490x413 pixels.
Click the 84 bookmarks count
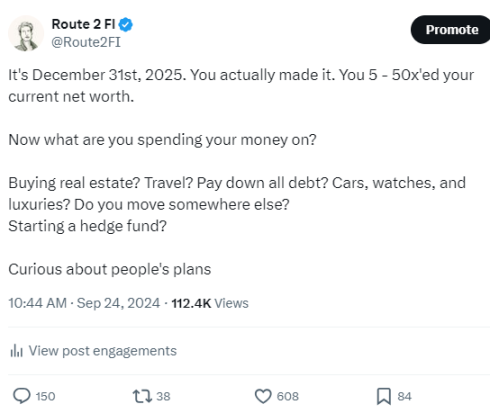click(404, 396)
